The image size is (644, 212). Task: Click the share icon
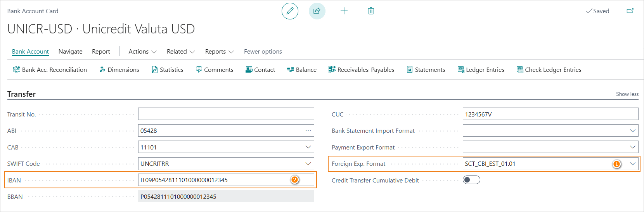pos(317,11)
